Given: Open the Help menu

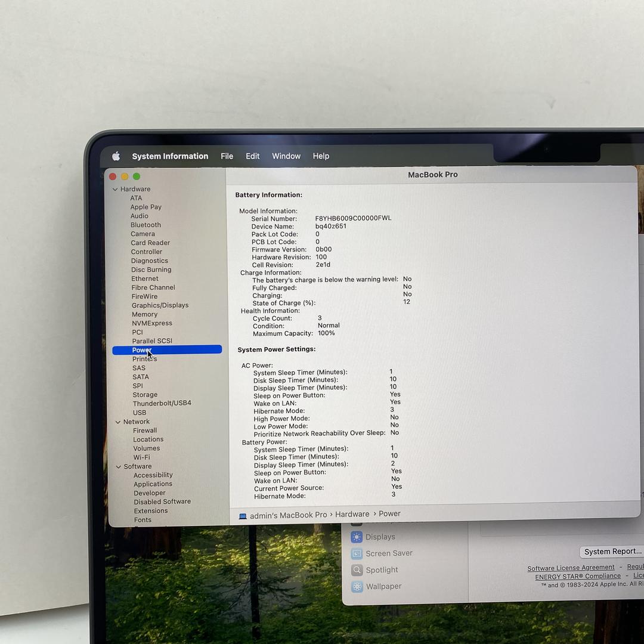Looking at the screenshot, I should pyautogui.click(x=321, y=156).
